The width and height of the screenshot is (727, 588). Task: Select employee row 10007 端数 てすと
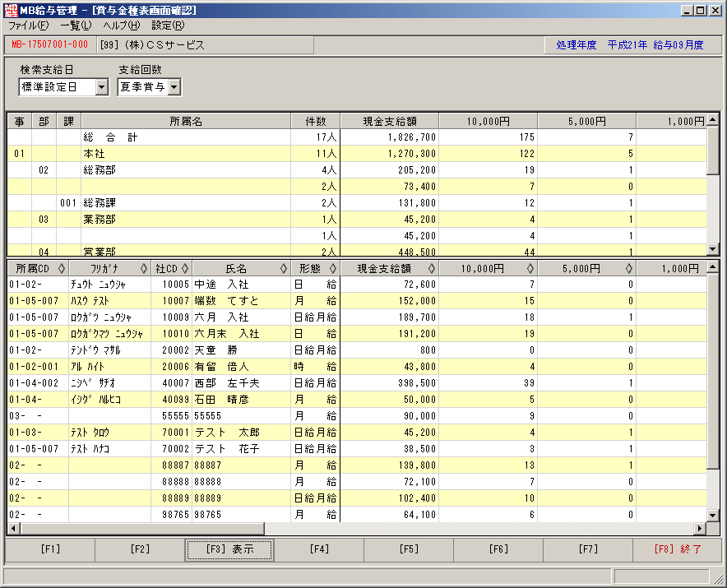click(357, 301)
